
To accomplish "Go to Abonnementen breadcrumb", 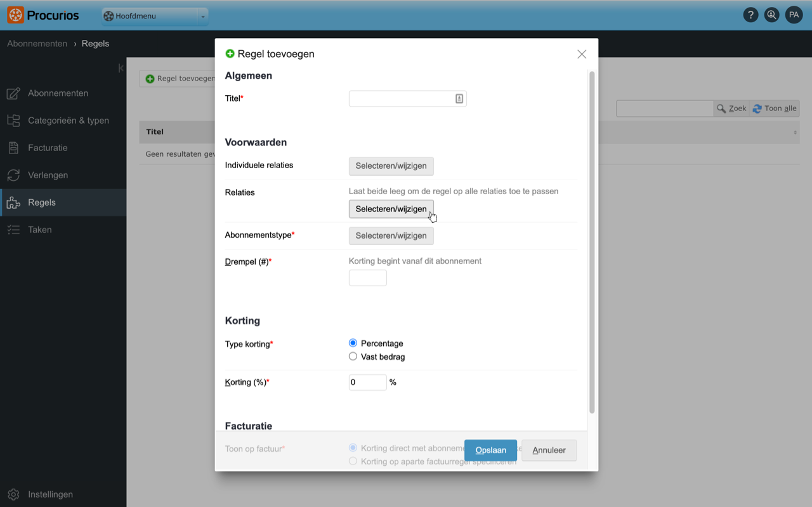I will pyautogui.click(x=37, y=44).
